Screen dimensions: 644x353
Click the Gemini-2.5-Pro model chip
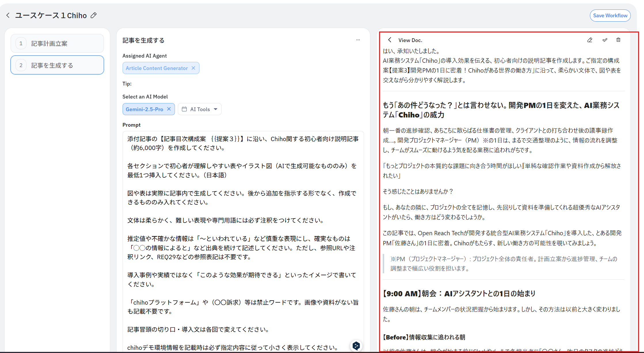(144, 109)
